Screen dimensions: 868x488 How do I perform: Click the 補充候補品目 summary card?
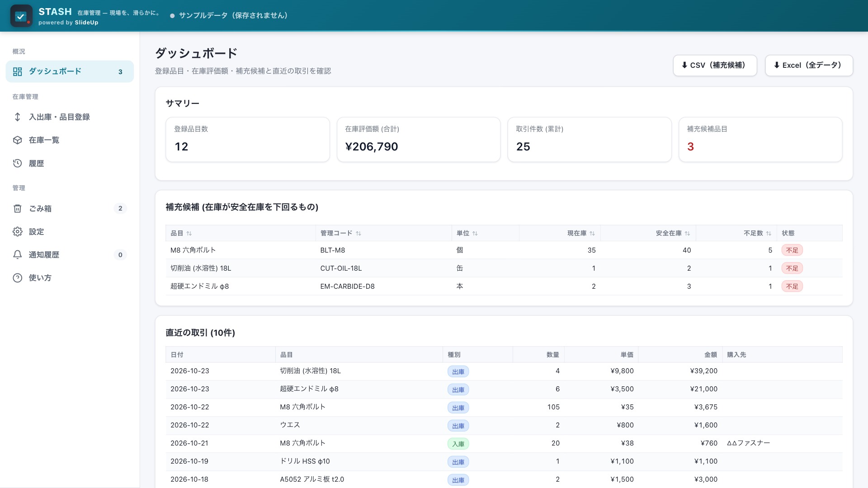[760, 140]
